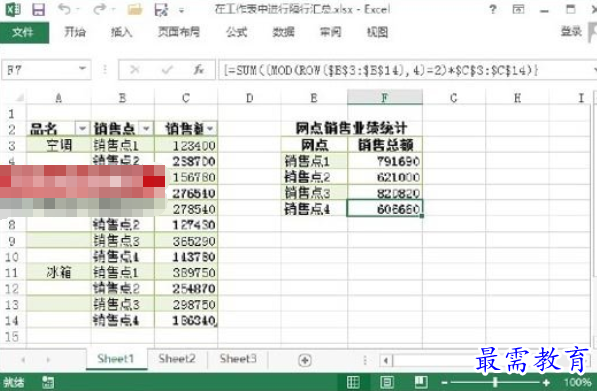This screenshot has height=391, width=597.
Task: Select the 销售点4 cell in column E
Action: pyautogui.click(x=314, y=209)
